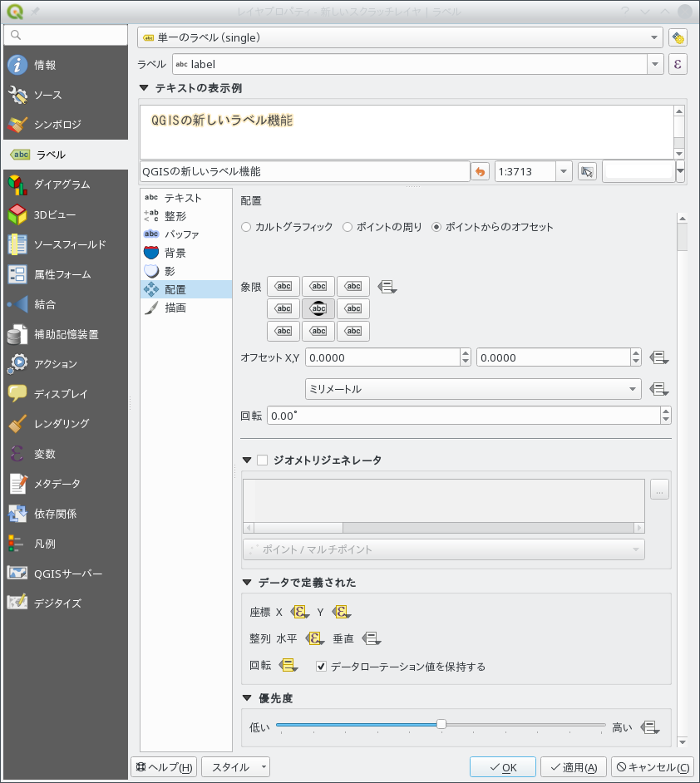Image resolution: width=700 pixels, height=783 pixels.
Task: Open the ディスプレイ page
Action: click(x=66, y=394)
